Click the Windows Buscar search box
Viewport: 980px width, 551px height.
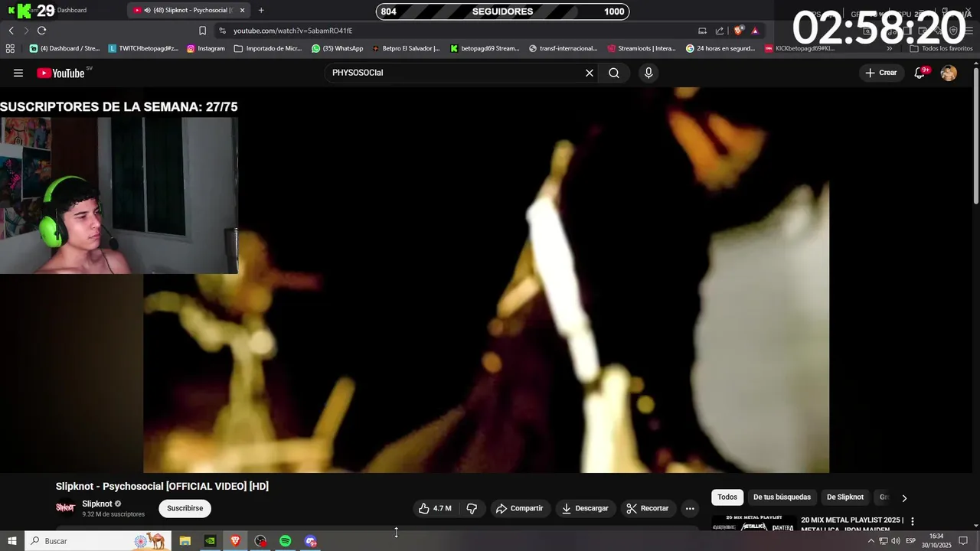[x=98, y=541]
